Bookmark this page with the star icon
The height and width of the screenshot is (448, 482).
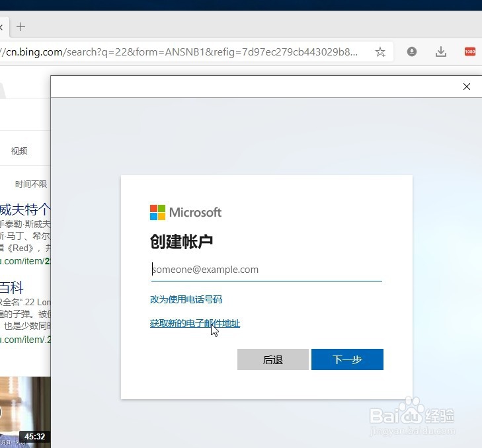(x=380, y=52)
